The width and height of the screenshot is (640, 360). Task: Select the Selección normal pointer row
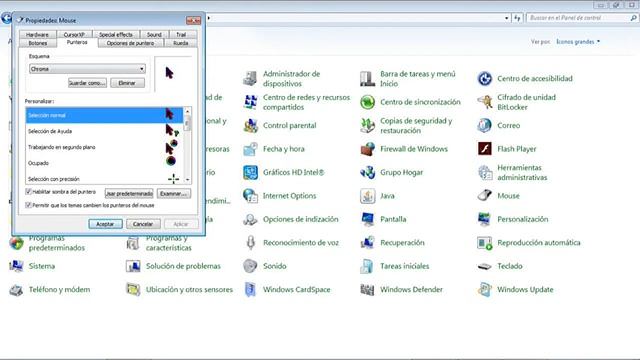click(x=104, y=115)
